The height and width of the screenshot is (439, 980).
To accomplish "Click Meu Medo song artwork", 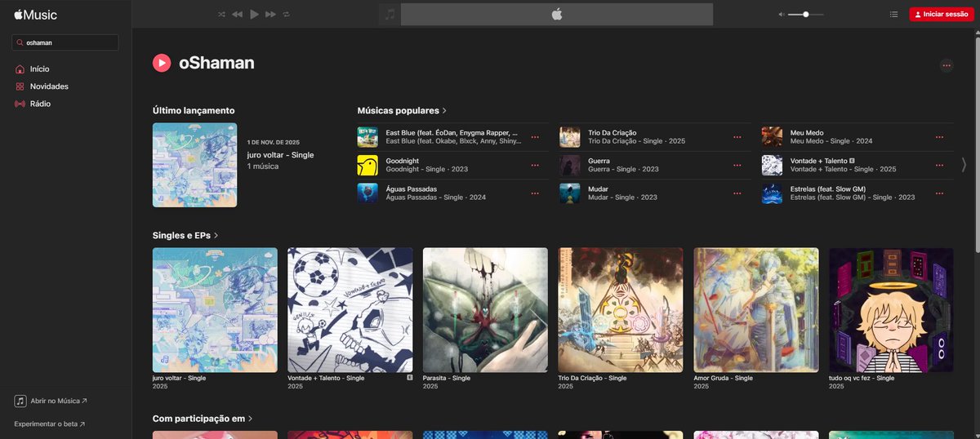I will click(772, 137).
